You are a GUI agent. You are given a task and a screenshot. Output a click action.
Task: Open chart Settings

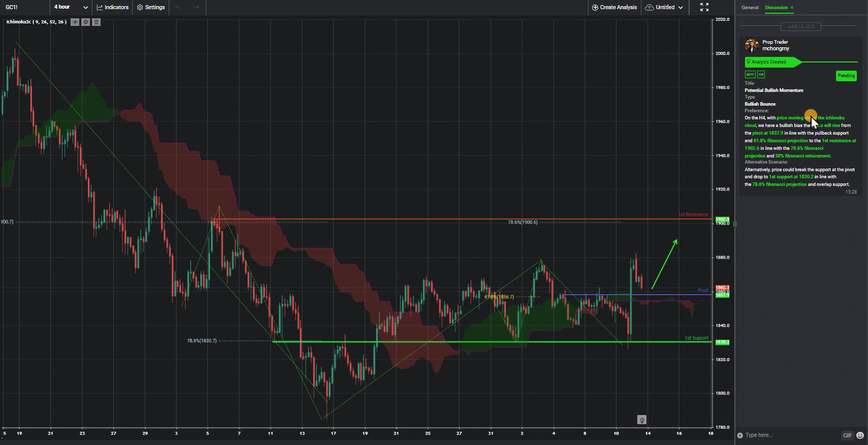[x=151, y=7]
